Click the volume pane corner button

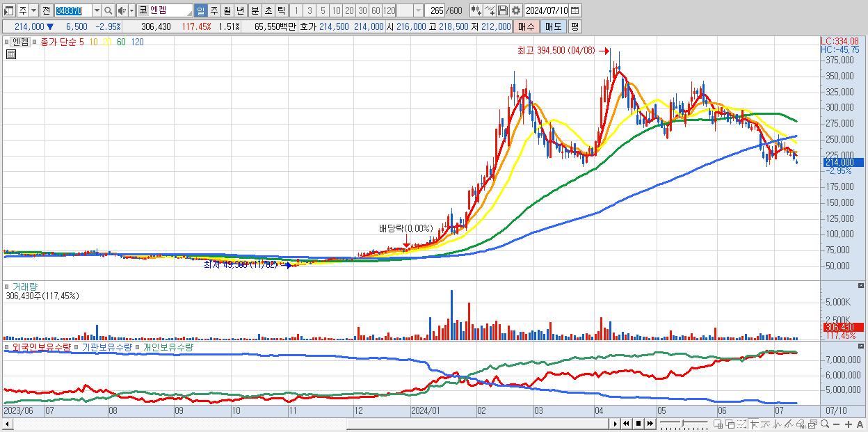[x=862, y=285]
